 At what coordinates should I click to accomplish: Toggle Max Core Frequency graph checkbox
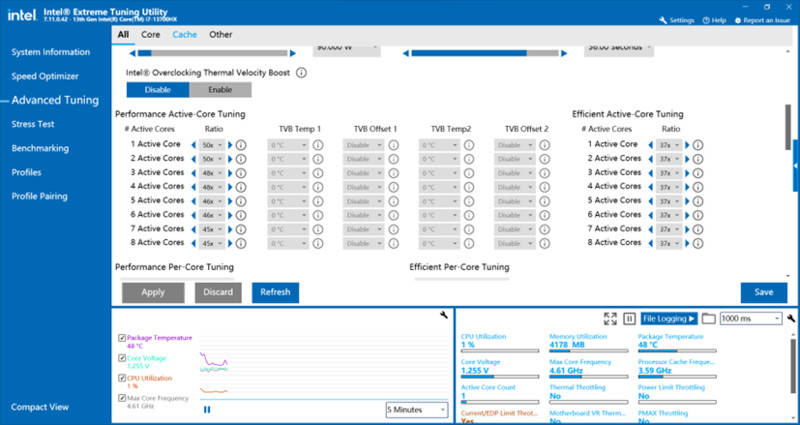(x=122, y=398)
